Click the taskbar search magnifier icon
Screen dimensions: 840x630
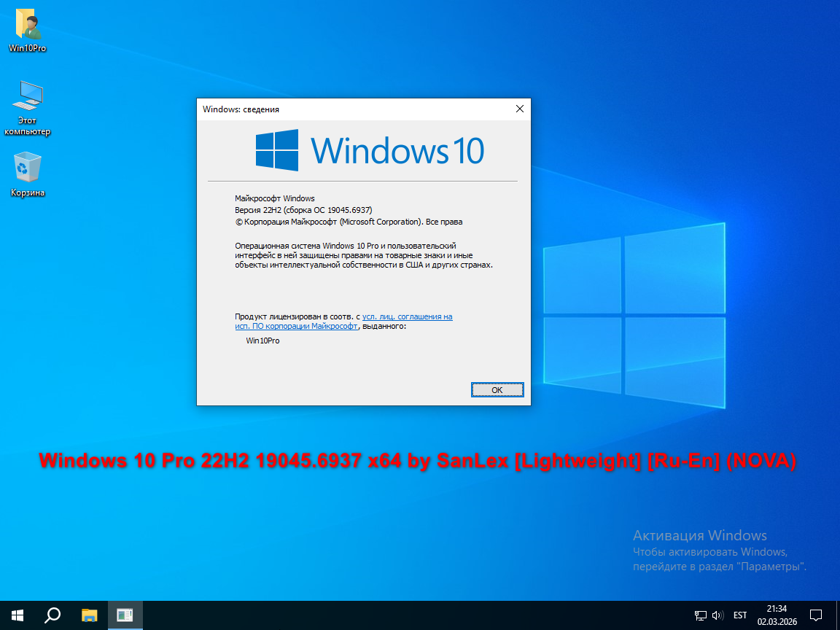pyautogui.click(x=52, y=615)
